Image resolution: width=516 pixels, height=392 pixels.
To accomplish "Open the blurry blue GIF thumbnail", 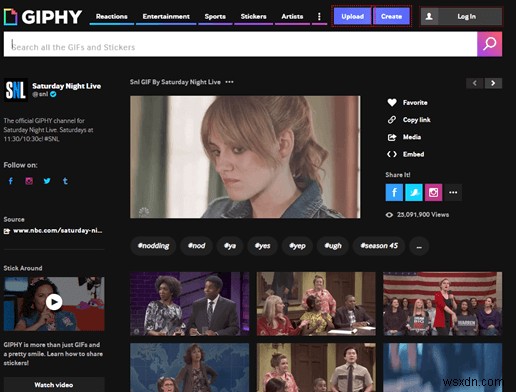I will pyautogui.click(x=442, y=368).
